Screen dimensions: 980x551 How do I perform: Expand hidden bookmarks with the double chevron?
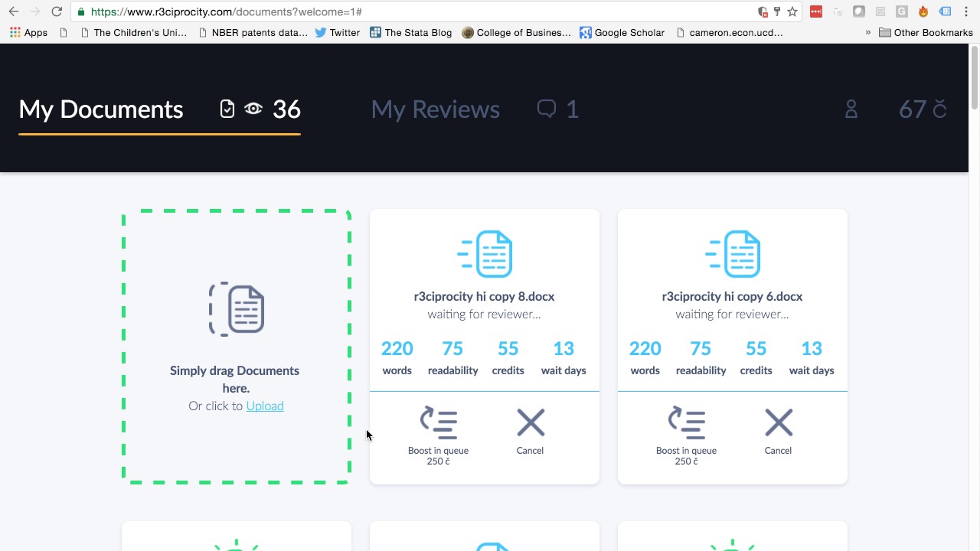click(868, 33)
